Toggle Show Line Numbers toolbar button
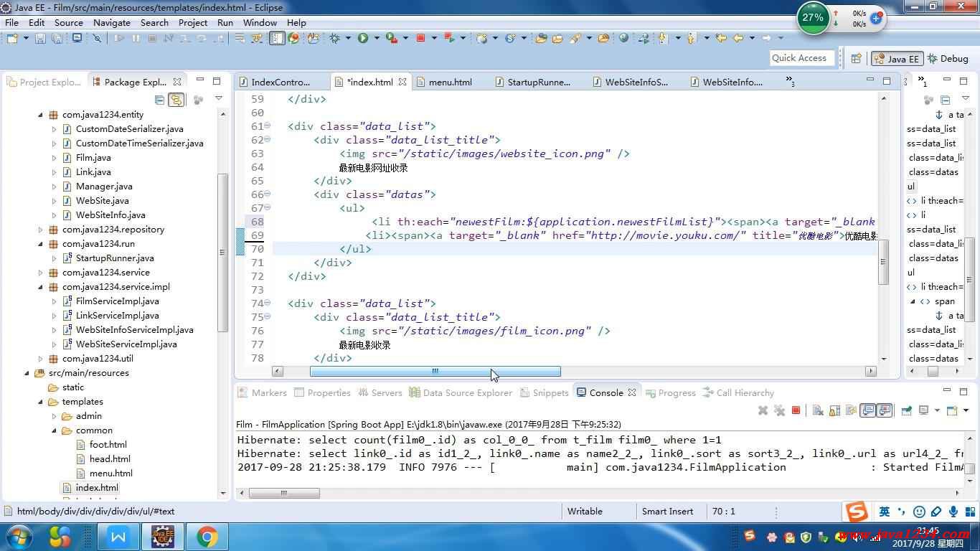The width and height of the screenshot is (980, 551). [x=277, y=38]
